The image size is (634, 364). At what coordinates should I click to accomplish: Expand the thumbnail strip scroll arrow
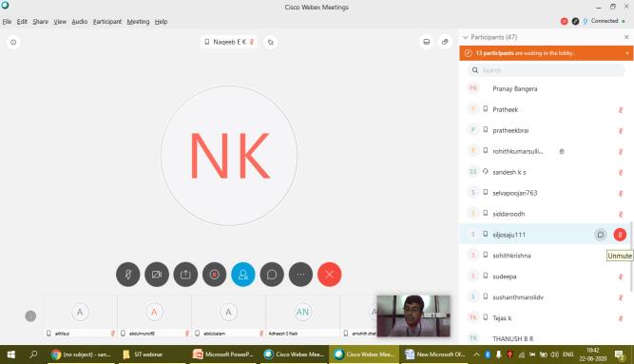[x=30, y=316]
